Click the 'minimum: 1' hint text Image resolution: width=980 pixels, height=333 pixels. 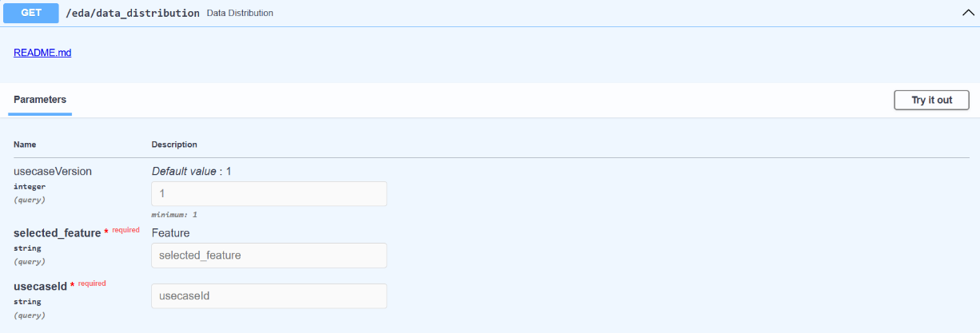coord(173,215)
